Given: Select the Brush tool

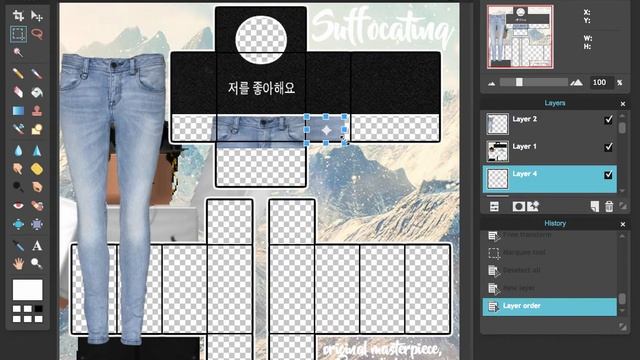Looking at the screenshot, I should pos(37,73).
